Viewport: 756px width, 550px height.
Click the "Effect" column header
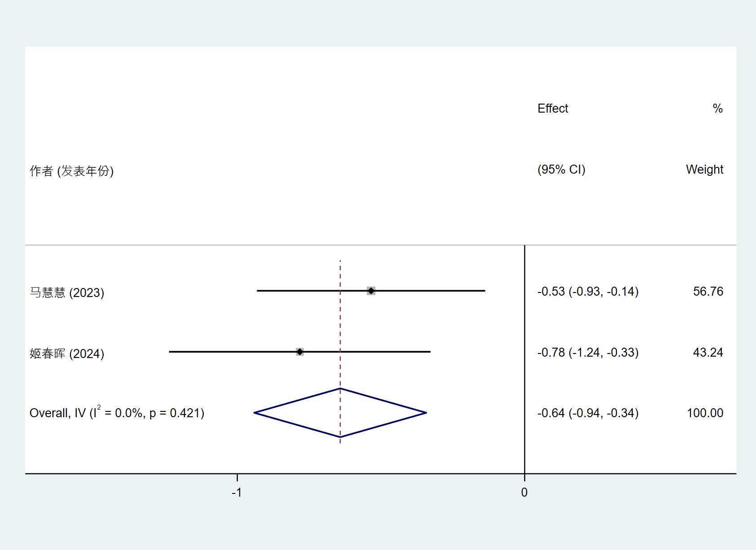pos(553,109)
